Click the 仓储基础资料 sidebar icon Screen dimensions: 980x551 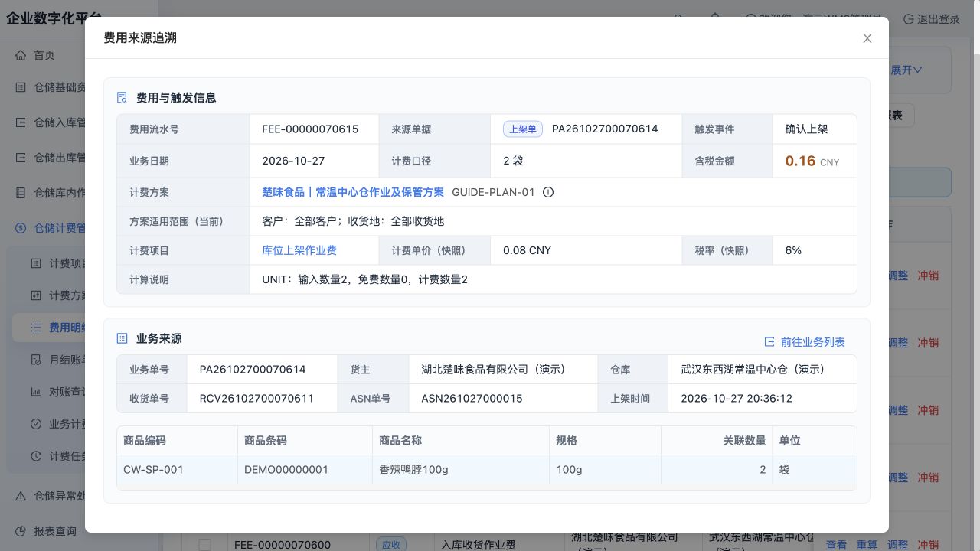pos(21,87)
